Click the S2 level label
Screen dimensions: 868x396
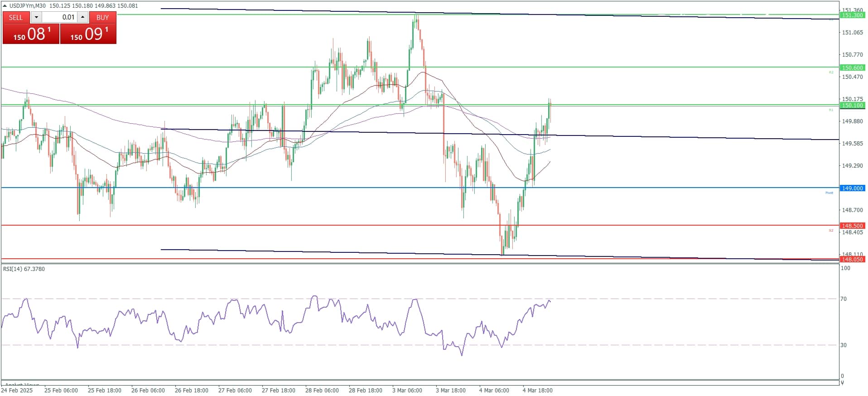tap(831, 231)
